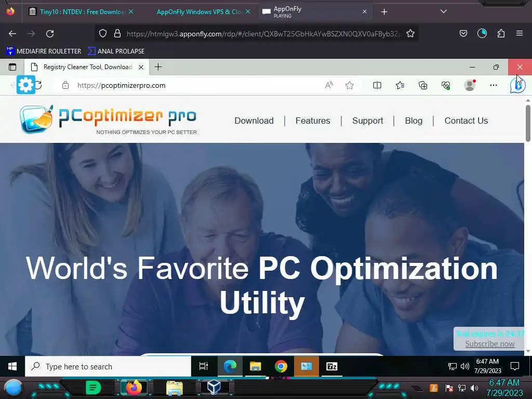This screenshot has height=399, width=532.
Task: Open Firefox account circle icon
Action: point(482,33)
